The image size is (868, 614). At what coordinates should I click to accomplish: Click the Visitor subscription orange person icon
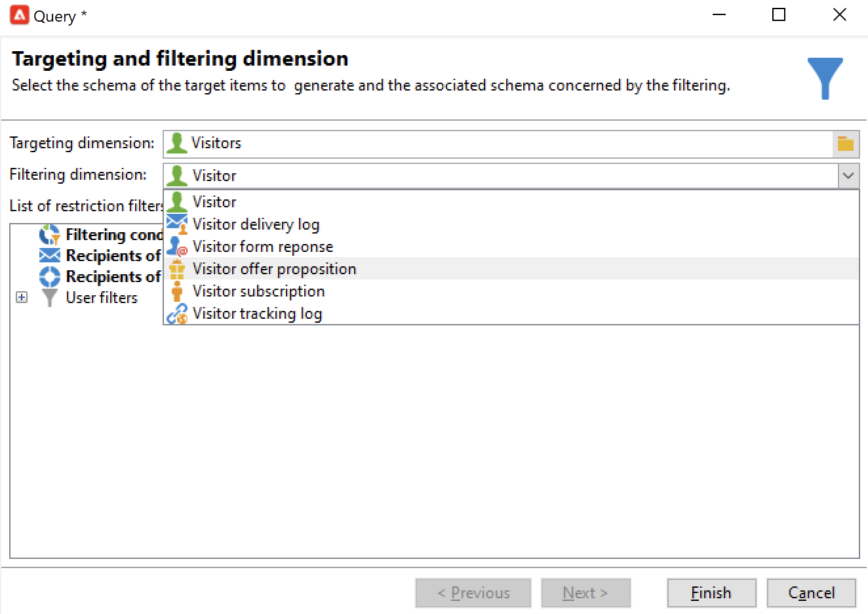tap(176, 291)
